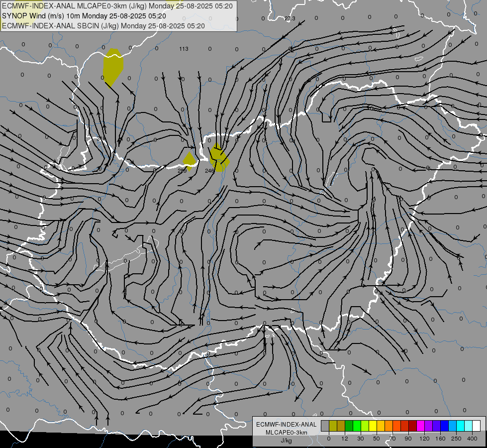The width and height of the screenshot is (487, 448).
Task: Choose the dark green swatch at 12
Action: pyautogui.click(x=349, y=426)
